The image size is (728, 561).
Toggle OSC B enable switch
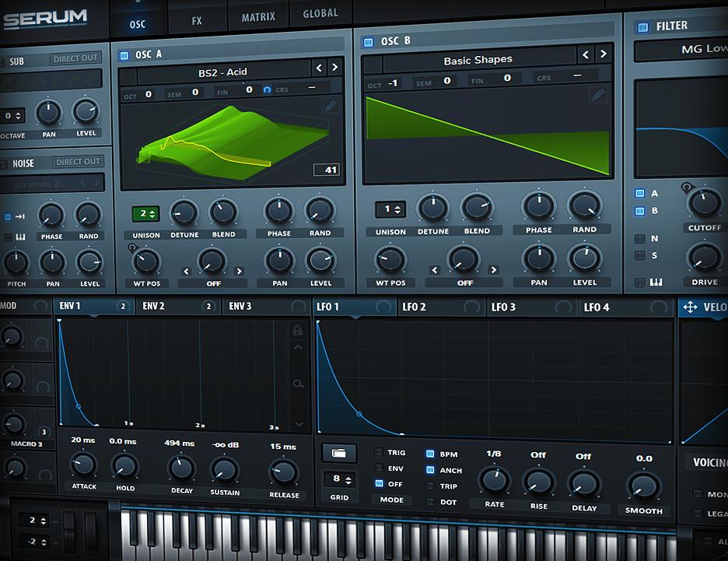[368, 43]
